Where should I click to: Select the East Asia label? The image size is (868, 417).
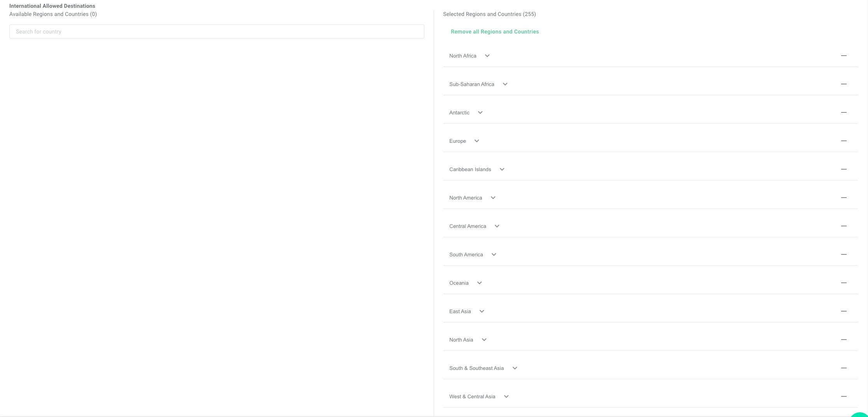(460, 311)
